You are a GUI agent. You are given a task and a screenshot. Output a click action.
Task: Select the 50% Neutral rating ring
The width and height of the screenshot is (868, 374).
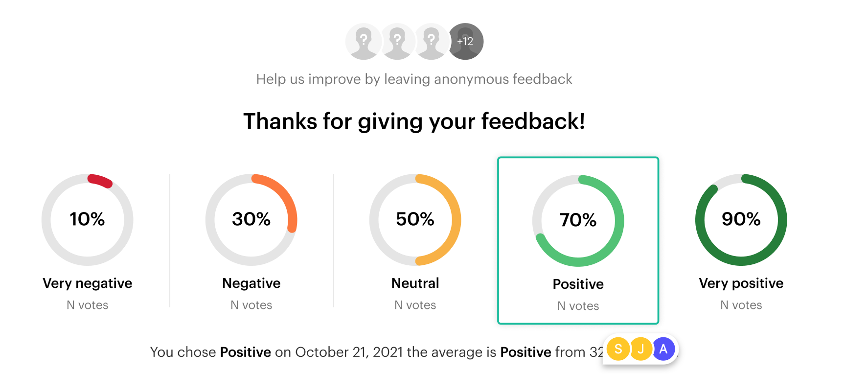pos(415,219)
